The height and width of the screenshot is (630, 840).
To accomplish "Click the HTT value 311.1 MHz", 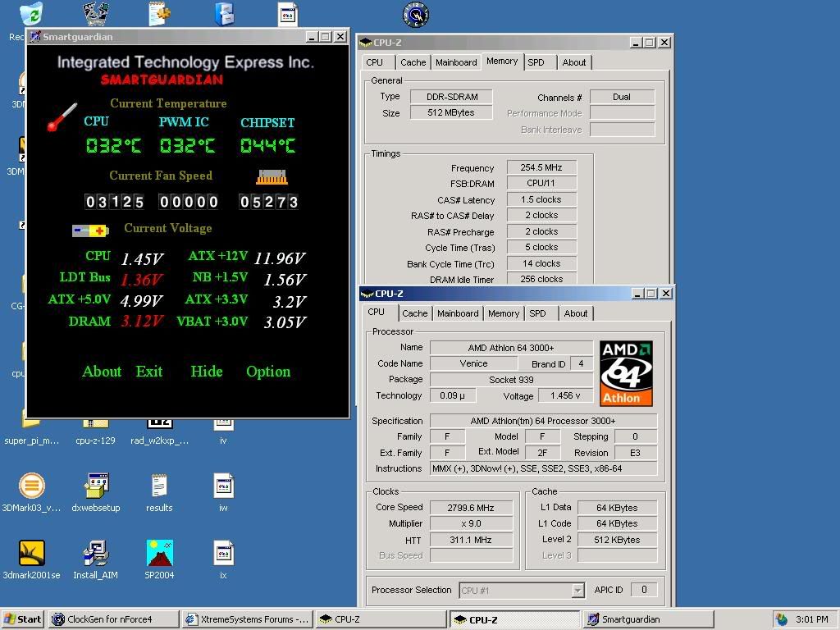I will [471, 540].
